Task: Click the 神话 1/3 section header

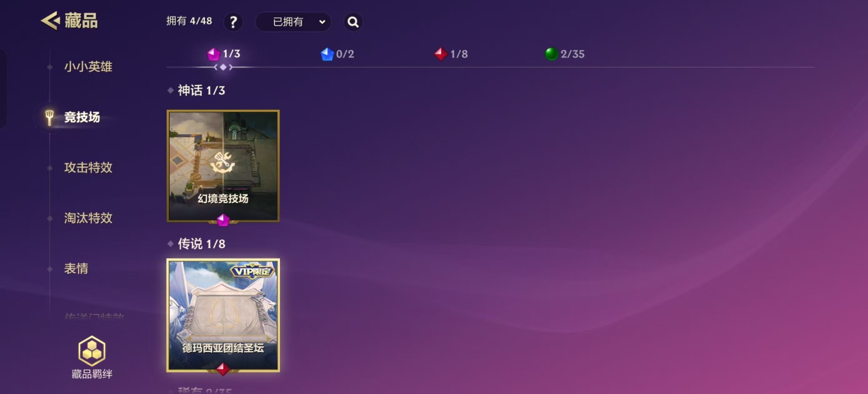Action: (x=201, y=91)
